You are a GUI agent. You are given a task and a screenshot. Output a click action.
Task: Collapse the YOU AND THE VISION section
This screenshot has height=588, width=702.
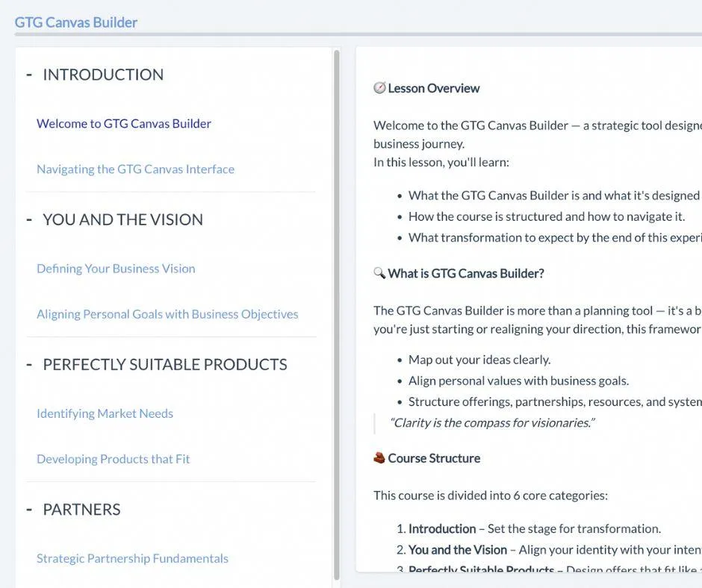[x=29, y=219]
